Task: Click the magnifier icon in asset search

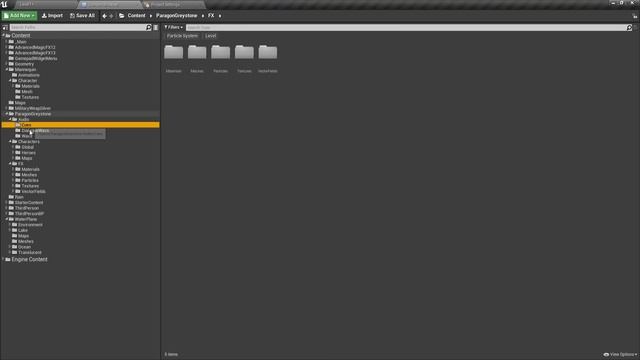Action: [629, 27]
